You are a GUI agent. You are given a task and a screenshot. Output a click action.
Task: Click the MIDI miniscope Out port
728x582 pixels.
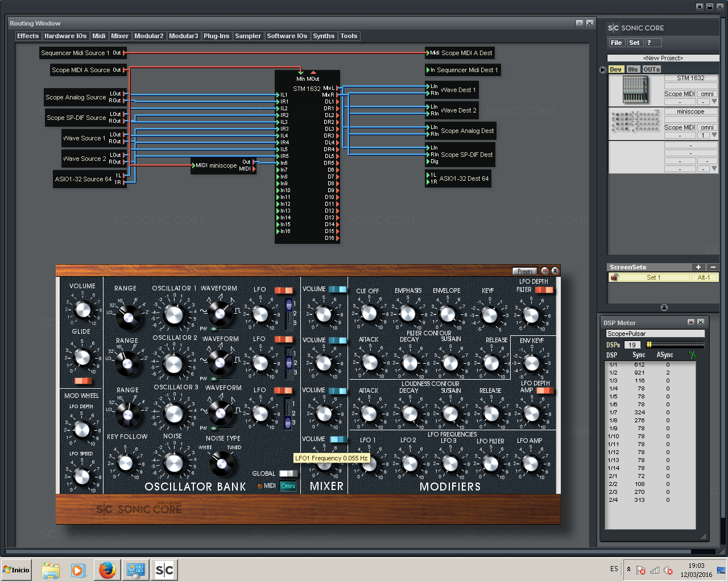[254, 163]
